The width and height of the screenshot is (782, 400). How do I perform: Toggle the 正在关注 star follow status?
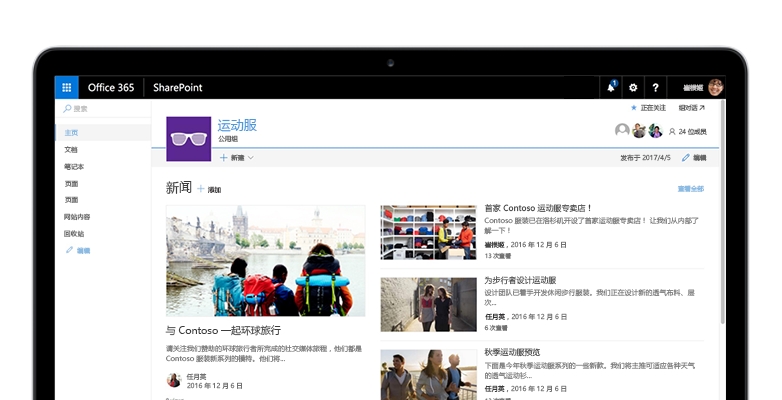click(634, 108)
